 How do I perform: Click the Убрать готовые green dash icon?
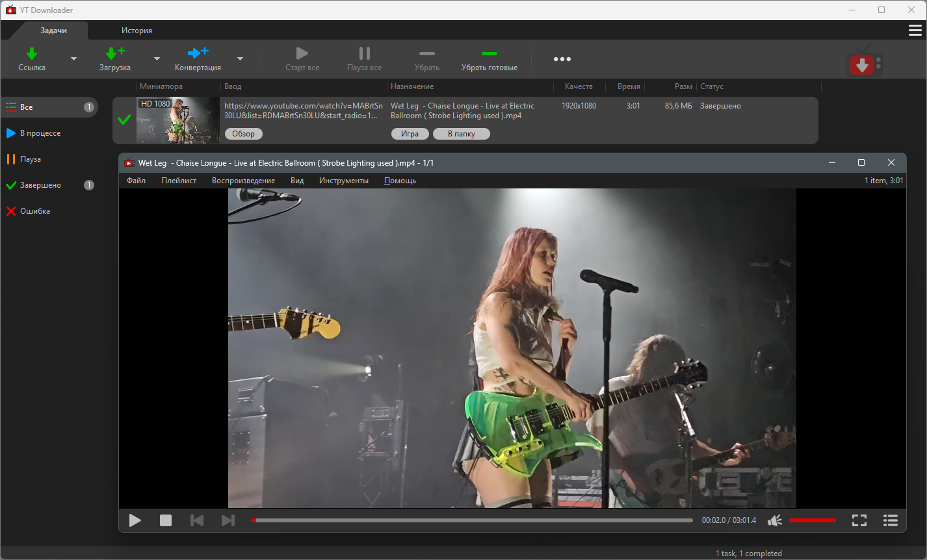(x=489, y=54)
